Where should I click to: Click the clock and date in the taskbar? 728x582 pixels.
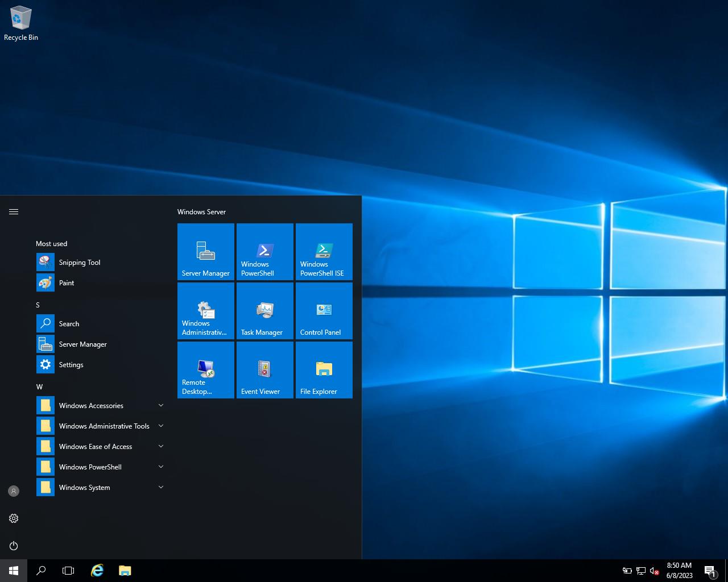pos(679,571)
